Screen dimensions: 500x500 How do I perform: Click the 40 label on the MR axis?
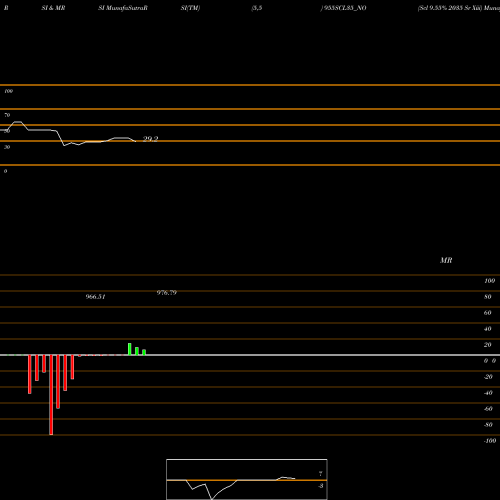487,329
